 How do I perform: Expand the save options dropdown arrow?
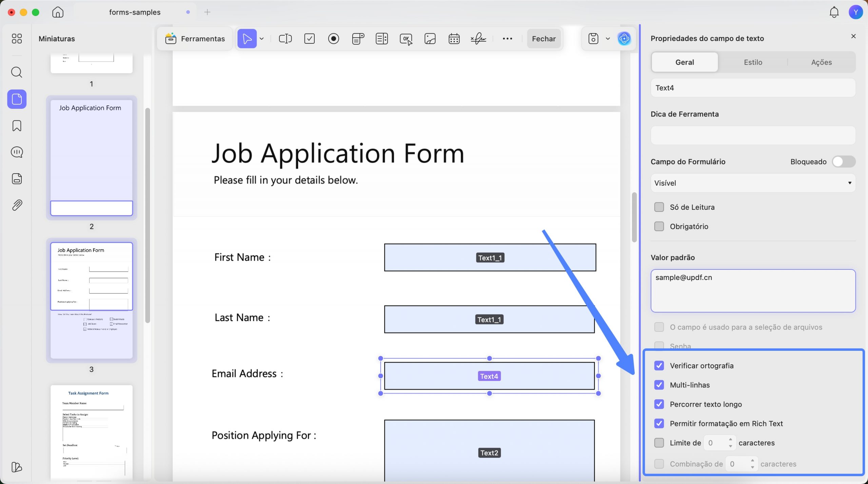608,39
